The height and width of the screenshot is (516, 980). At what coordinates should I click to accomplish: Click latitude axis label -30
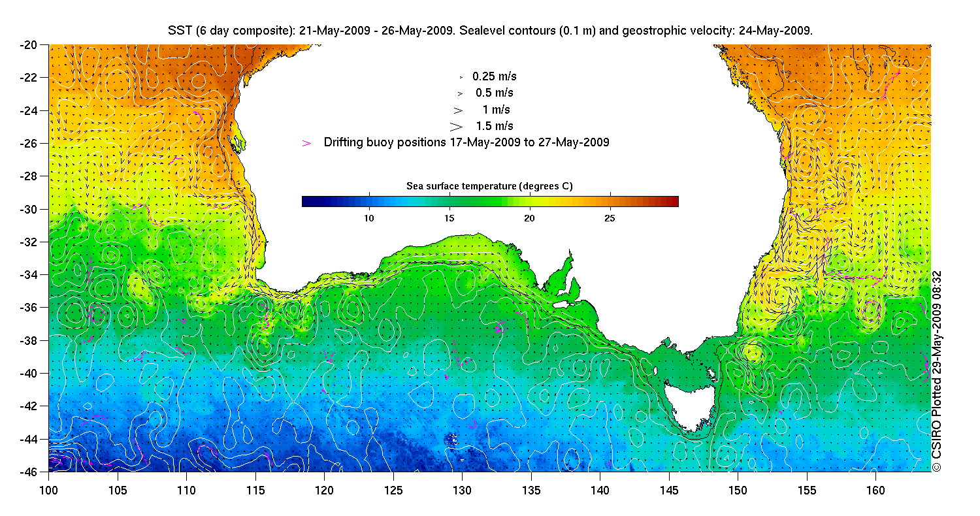click(29, 209)
